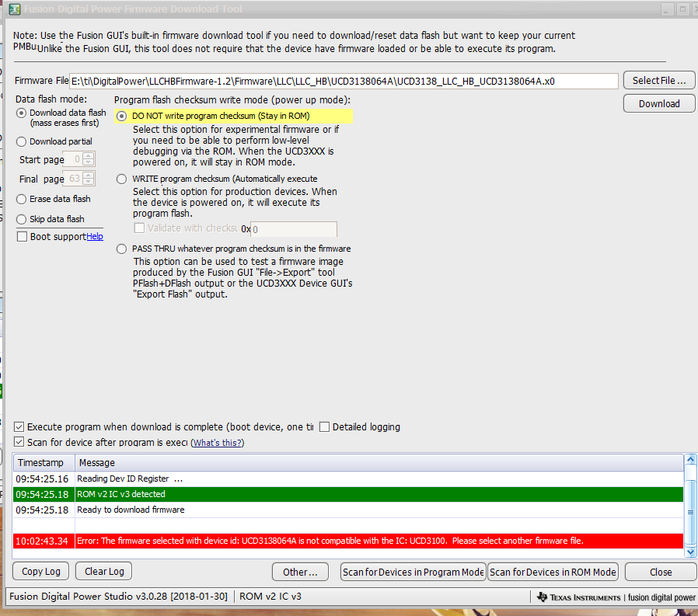Select WRITE program checksum option
The height and width of the screenshot is (616, 698).
(121, 179)
